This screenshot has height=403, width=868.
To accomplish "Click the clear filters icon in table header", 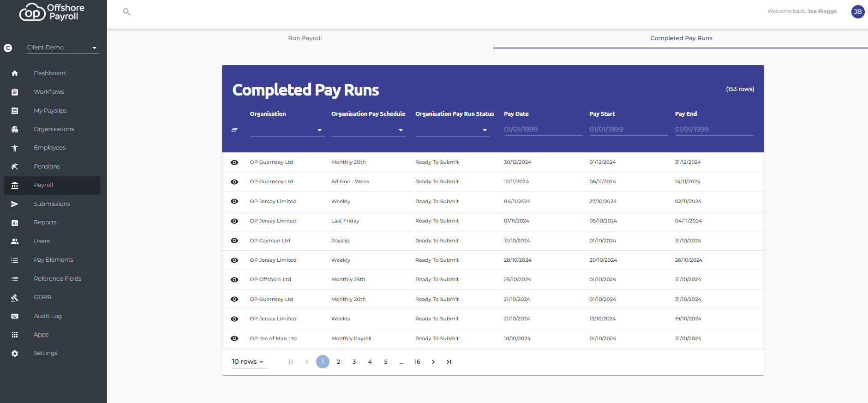I will pos(234,130).
